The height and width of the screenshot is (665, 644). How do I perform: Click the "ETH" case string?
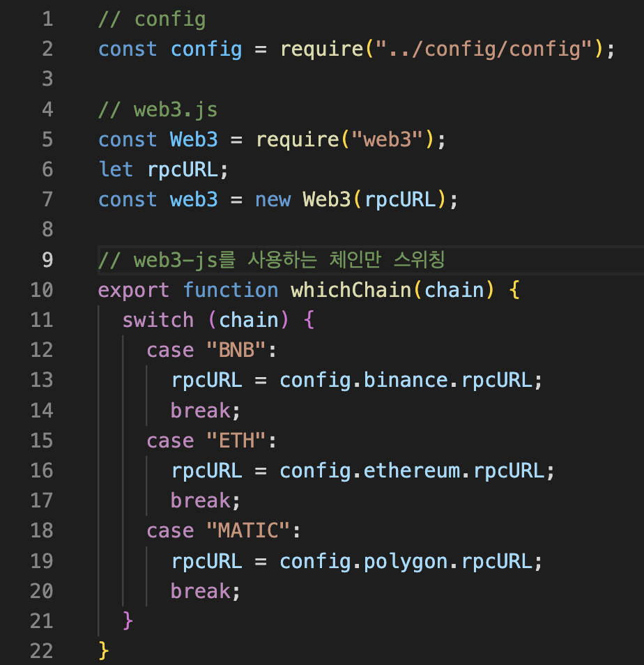pos(236,441)
